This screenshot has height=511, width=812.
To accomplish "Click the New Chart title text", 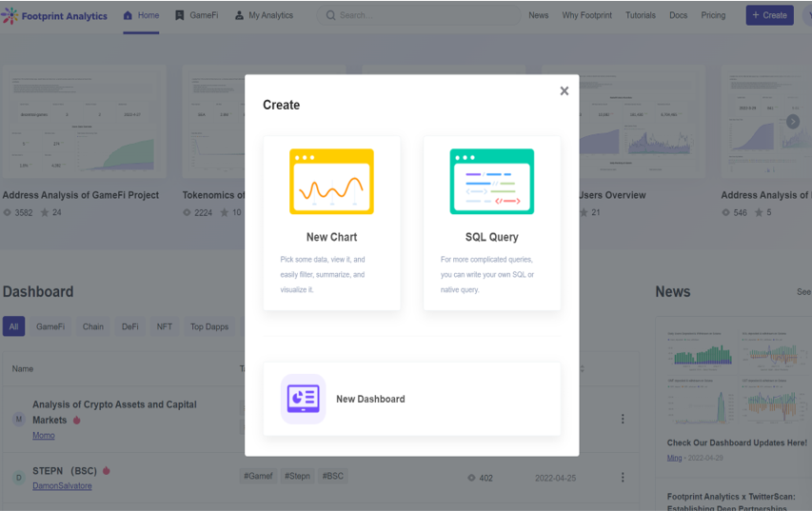I will pos(331,237).
